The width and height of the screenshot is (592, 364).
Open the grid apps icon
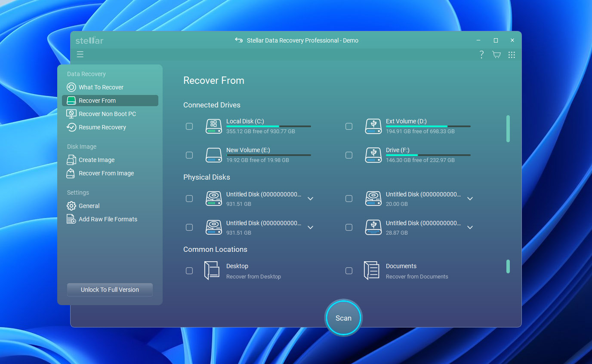pyautogui.click(x=512, y=55)
